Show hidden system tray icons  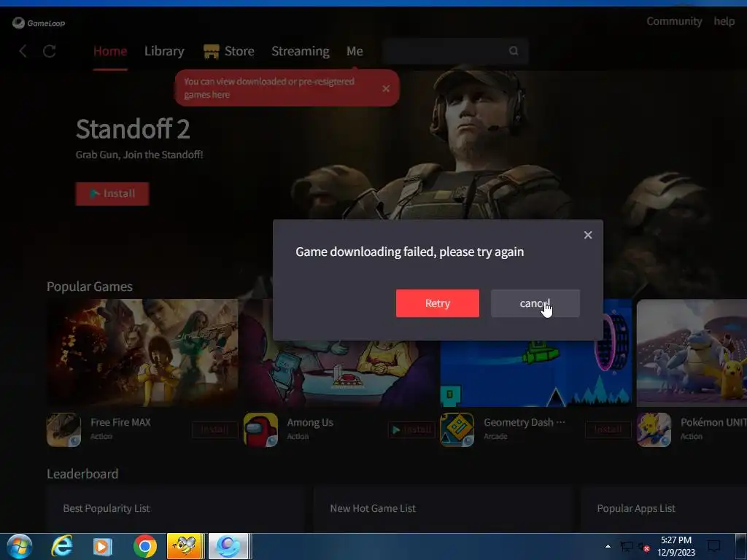608,546
